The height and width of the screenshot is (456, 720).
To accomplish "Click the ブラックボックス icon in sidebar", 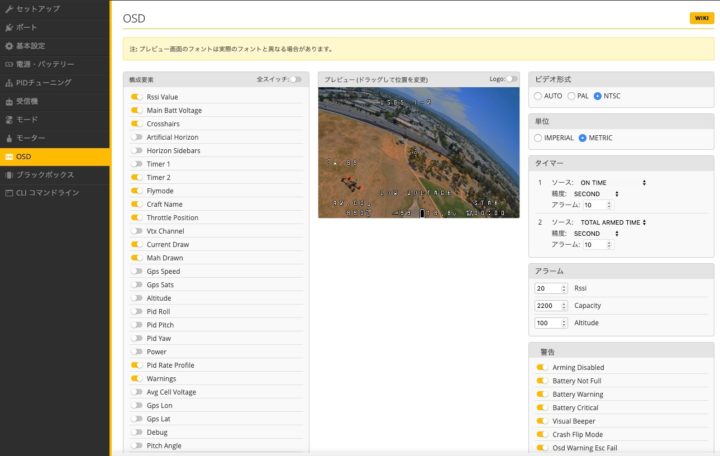I will pyautogui.click(x=10, y=174).
